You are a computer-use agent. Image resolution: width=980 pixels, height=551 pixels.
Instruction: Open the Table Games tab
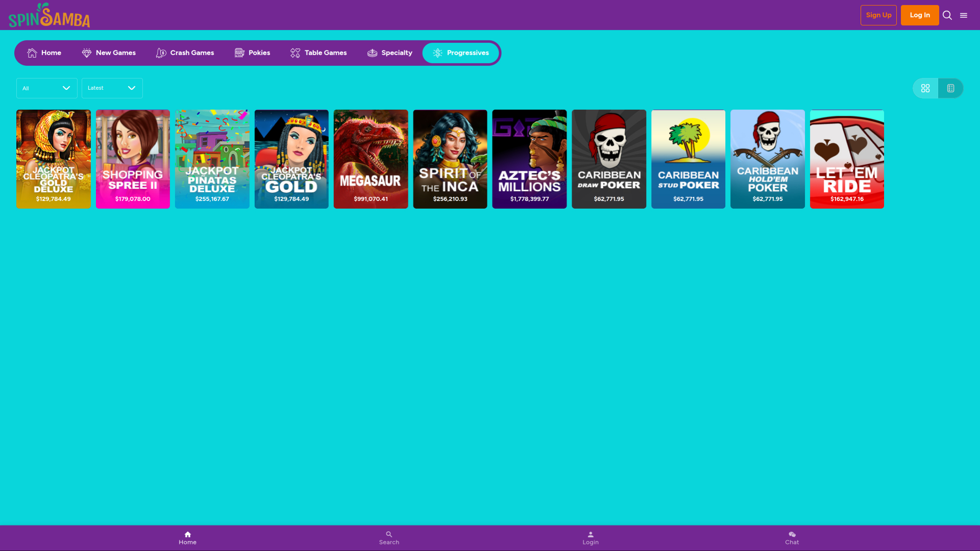point(318,53)
